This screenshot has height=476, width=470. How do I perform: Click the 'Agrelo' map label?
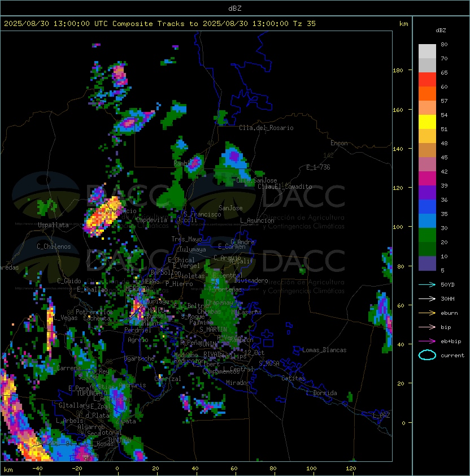coord(138,340)
